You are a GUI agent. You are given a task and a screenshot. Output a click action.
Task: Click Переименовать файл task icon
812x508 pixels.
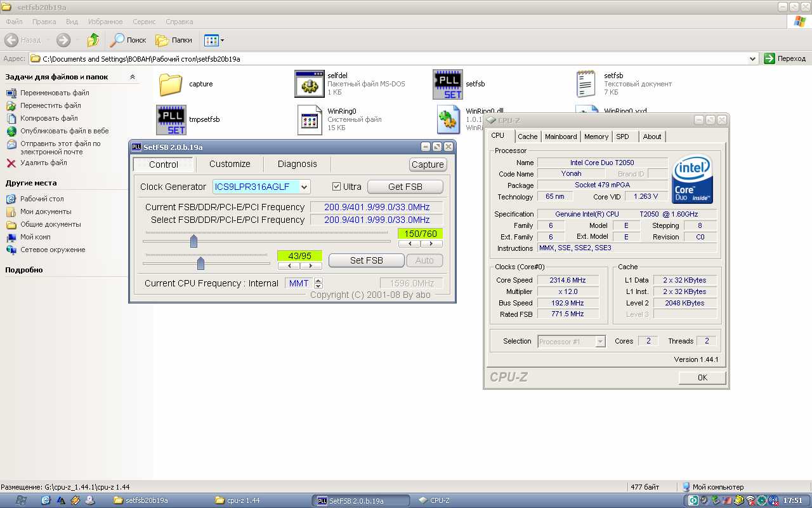(11, 93)
